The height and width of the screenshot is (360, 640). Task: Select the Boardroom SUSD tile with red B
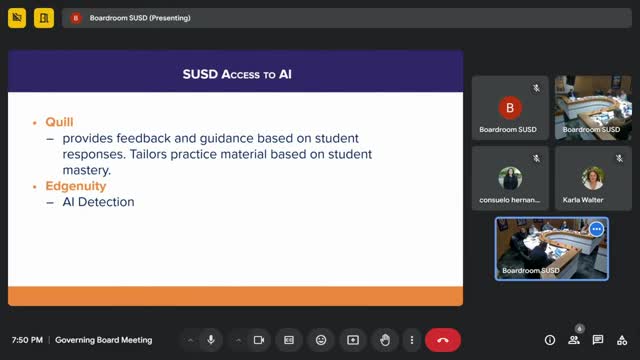tap(510, 108)
